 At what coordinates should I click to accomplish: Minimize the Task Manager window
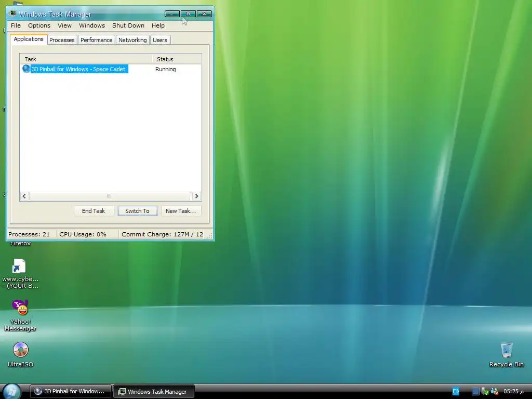click(172, 14)
